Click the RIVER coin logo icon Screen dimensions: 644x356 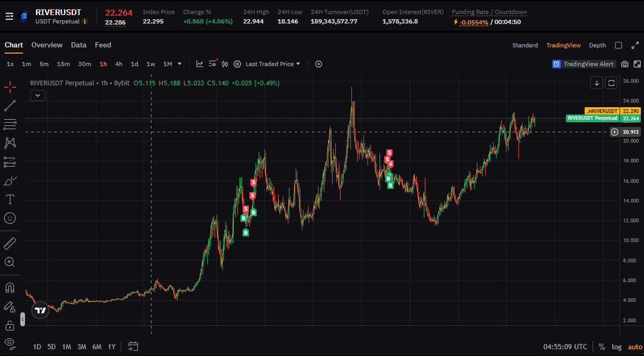(x=24, y=17)
